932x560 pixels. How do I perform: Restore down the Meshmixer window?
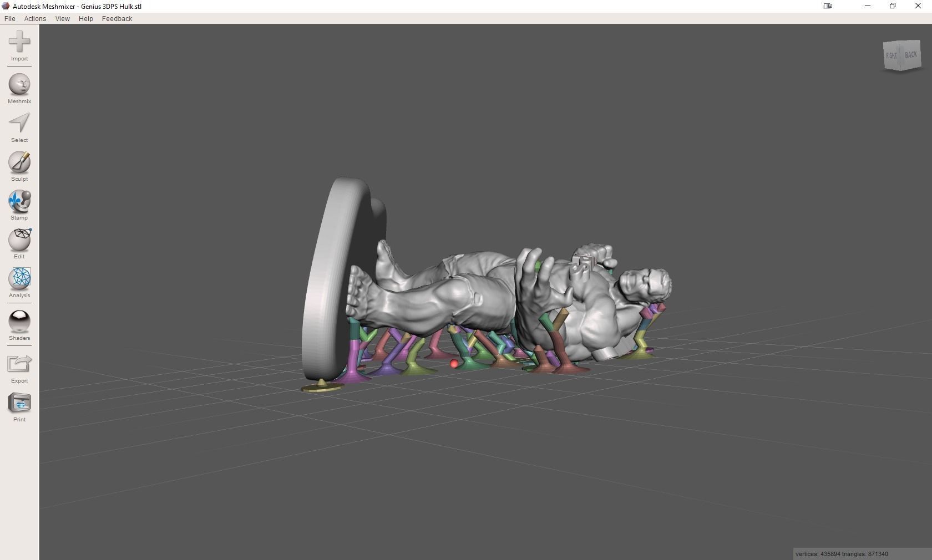tap(893, 6)
